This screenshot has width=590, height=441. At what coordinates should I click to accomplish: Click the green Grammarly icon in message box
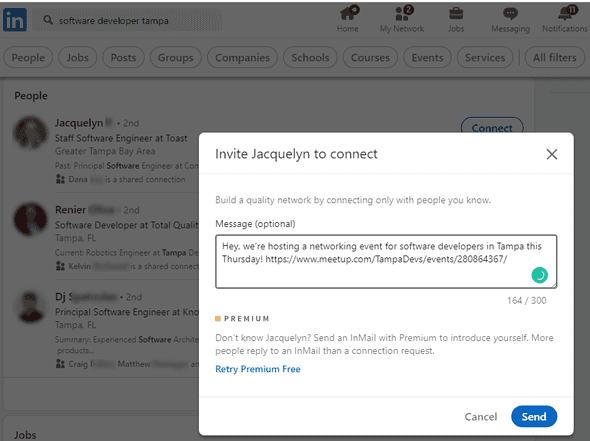539,275
